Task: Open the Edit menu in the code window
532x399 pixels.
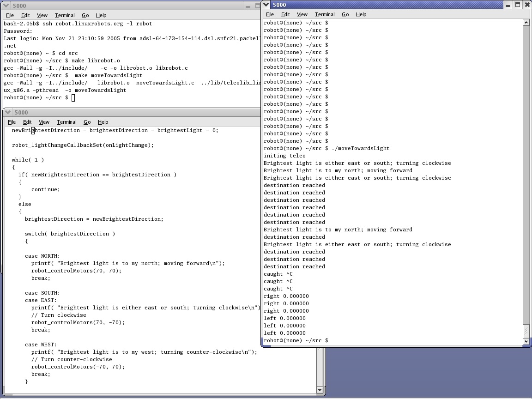Action: pos(27,122)
